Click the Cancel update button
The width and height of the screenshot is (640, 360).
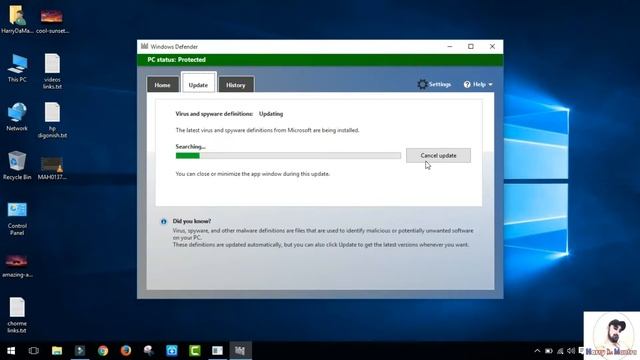click(438, 156)
